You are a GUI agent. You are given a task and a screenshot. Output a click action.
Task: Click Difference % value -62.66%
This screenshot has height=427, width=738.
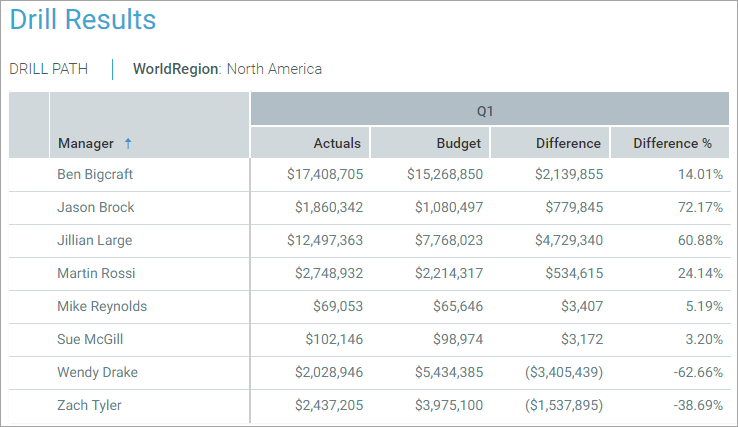[x=698, y=372]
